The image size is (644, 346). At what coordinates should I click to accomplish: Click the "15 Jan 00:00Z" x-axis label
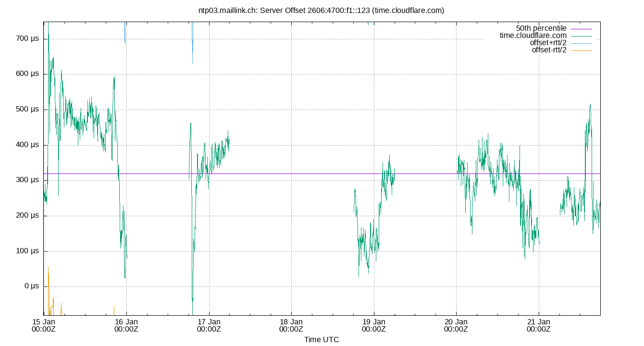tap(44, 325)
